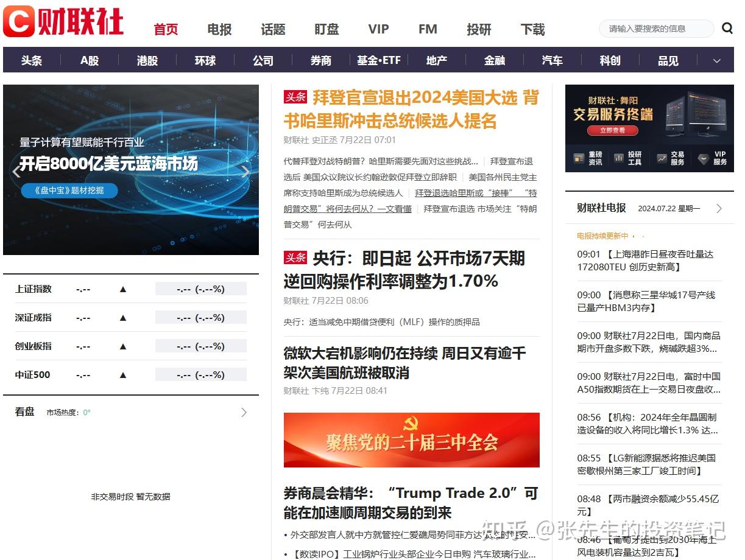Click the 财联社 logo
Viewport: 745px width, 560px height.
click(x=63, y=23)
